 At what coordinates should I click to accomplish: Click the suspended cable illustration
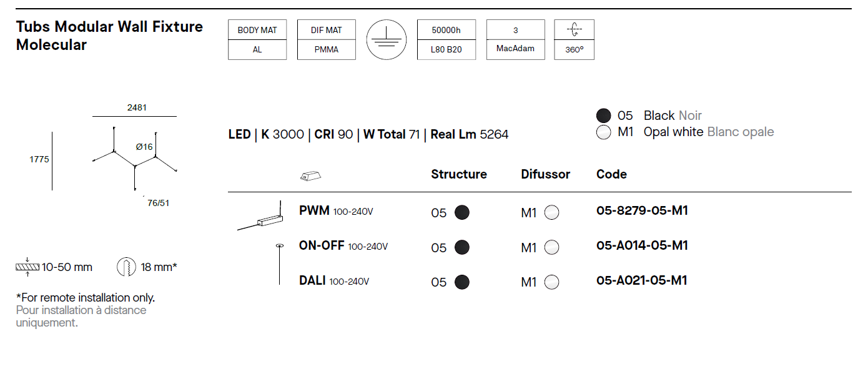(x=279, y=263)
